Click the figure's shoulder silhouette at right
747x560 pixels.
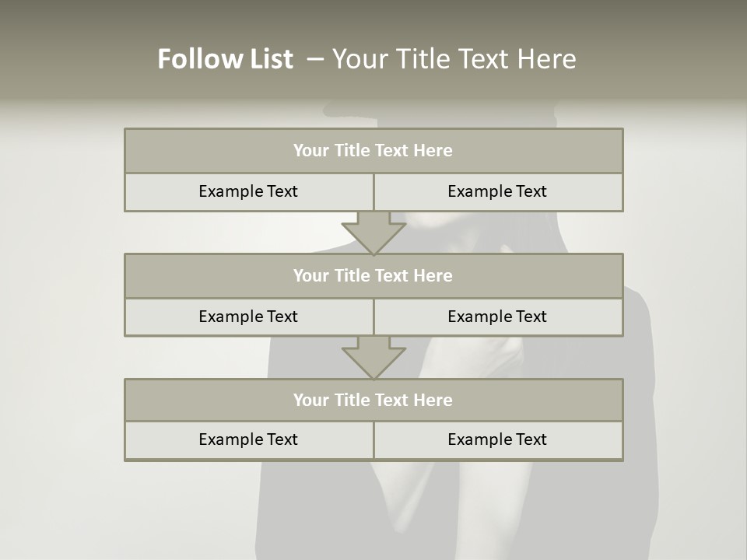(638, 327)
